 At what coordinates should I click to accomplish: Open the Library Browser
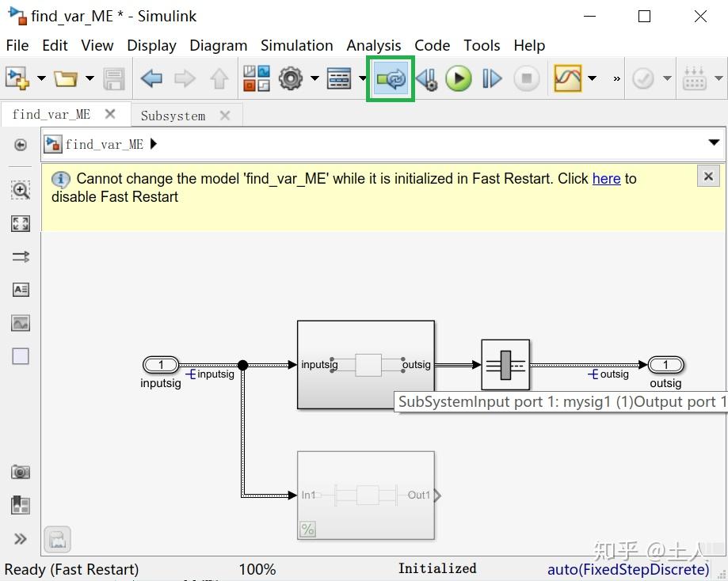[x=256, y=78]
